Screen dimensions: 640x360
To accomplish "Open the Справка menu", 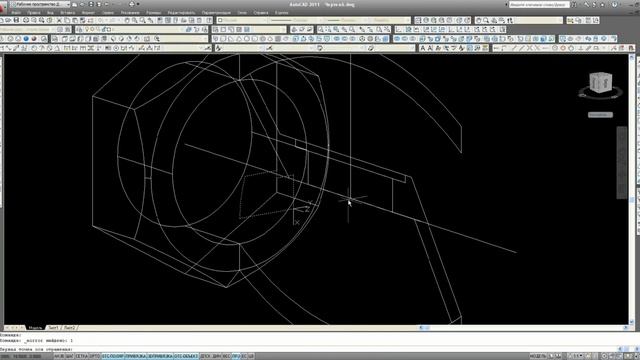I will click(x=261, y=13).
